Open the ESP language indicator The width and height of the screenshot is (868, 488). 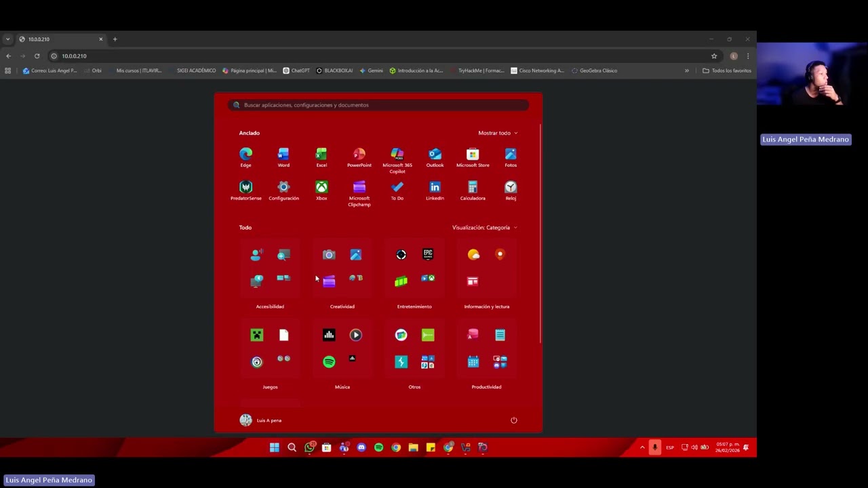pos(670,447)
